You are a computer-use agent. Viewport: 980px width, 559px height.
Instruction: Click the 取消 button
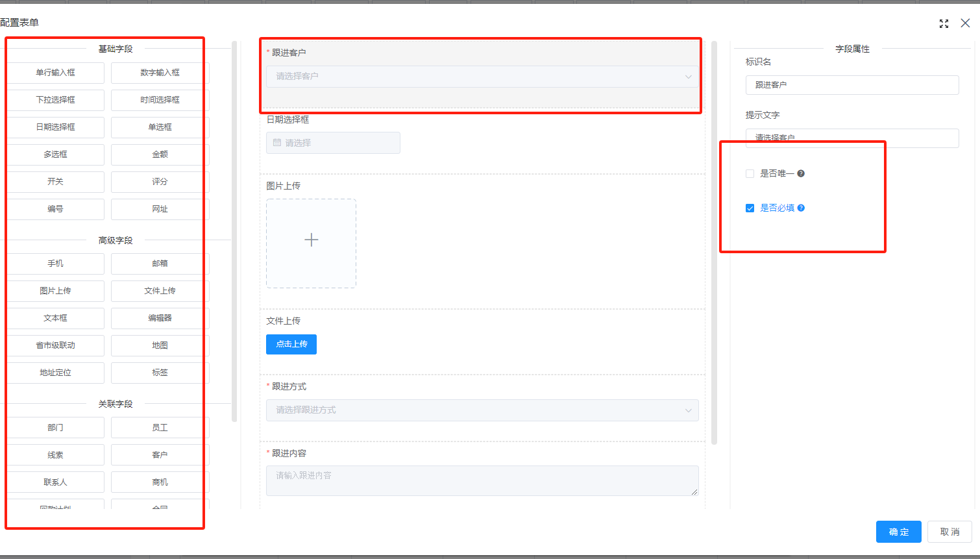pos(949,532)
